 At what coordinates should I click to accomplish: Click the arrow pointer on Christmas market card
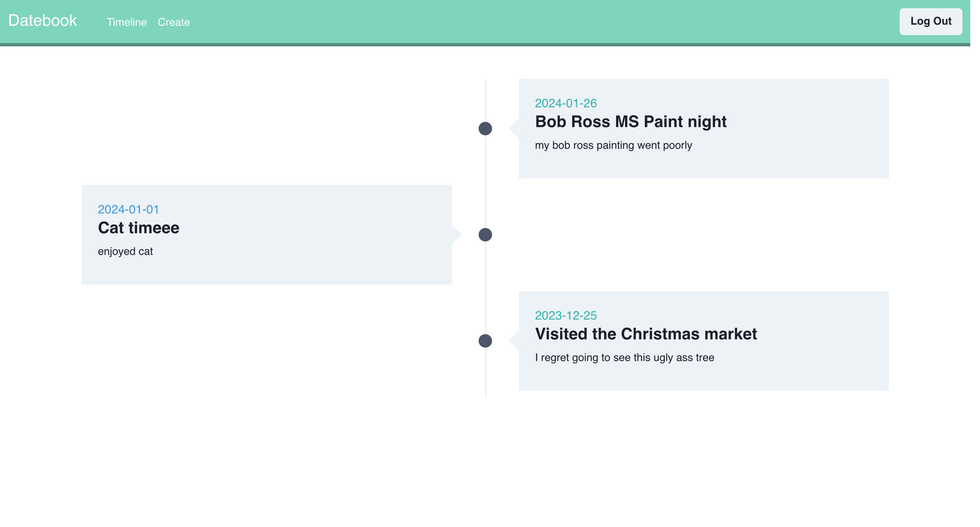[514, 341]
